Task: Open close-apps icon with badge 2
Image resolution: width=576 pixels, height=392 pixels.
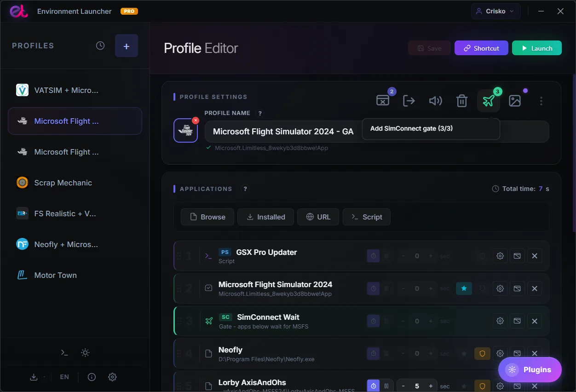Action: coord(383,100)
